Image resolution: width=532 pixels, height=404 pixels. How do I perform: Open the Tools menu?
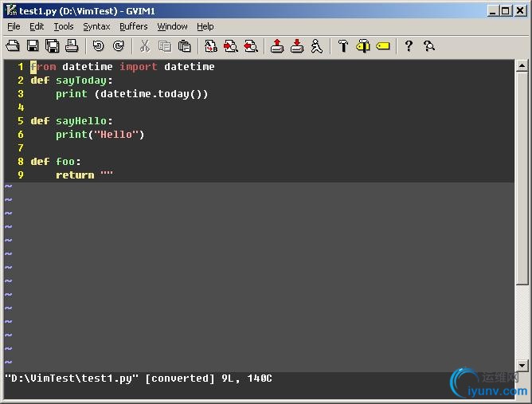[64, 26]
